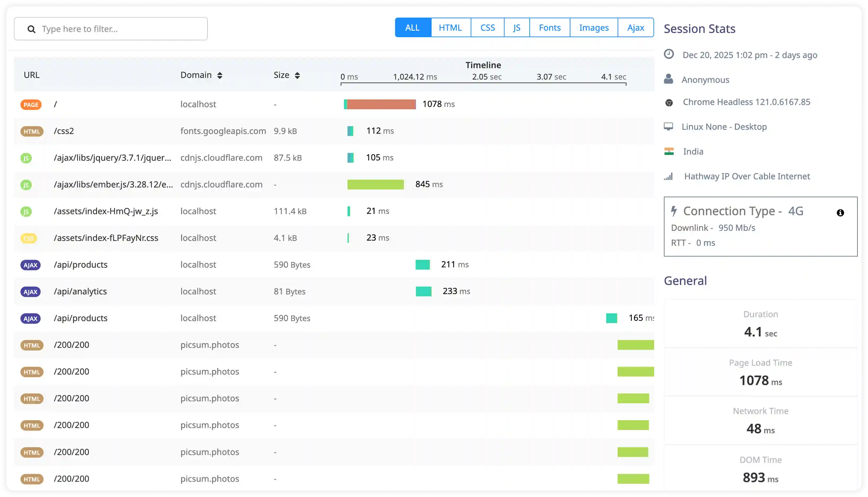Click the HTML badge on a picsum.photos row
The image size is (868, 497).
(32, 345)
